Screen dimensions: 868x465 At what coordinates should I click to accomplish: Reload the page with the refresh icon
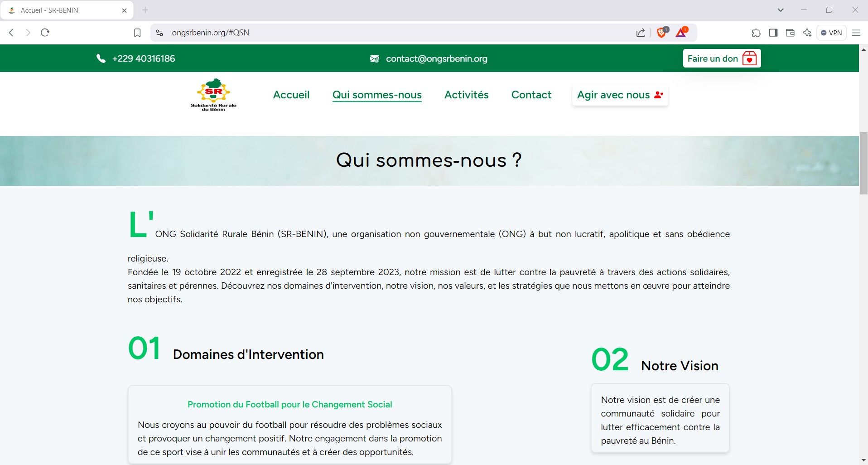pyautogui.click(x=45, y=33)
